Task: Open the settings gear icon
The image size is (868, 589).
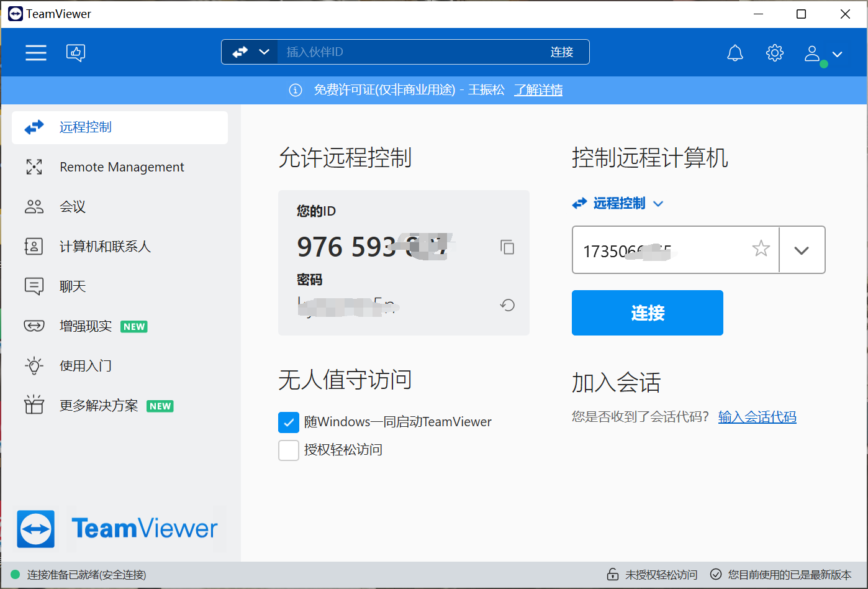Action: click(775, 53)
